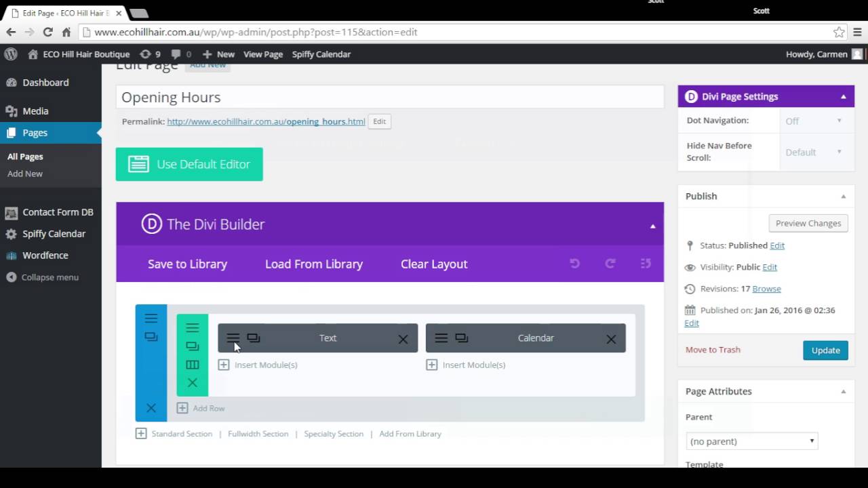Click Clear Layout

434,264
